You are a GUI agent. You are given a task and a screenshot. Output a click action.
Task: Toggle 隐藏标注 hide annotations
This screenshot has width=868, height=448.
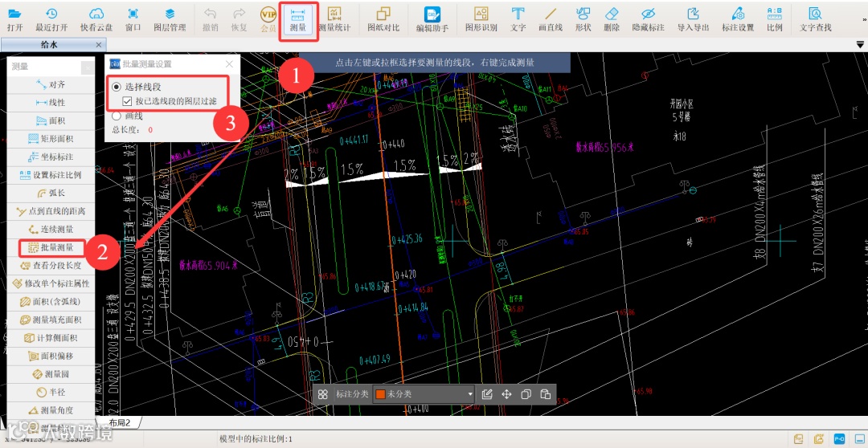tap(649, 19)
